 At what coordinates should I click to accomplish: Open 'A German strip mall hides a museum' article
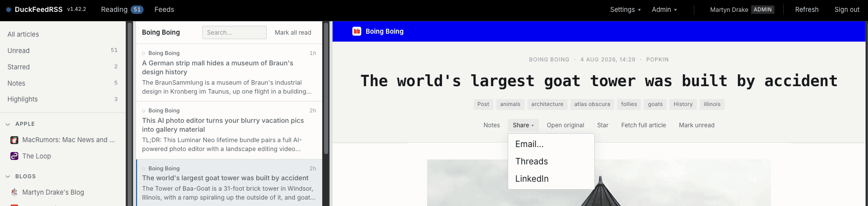coord(229,73)
